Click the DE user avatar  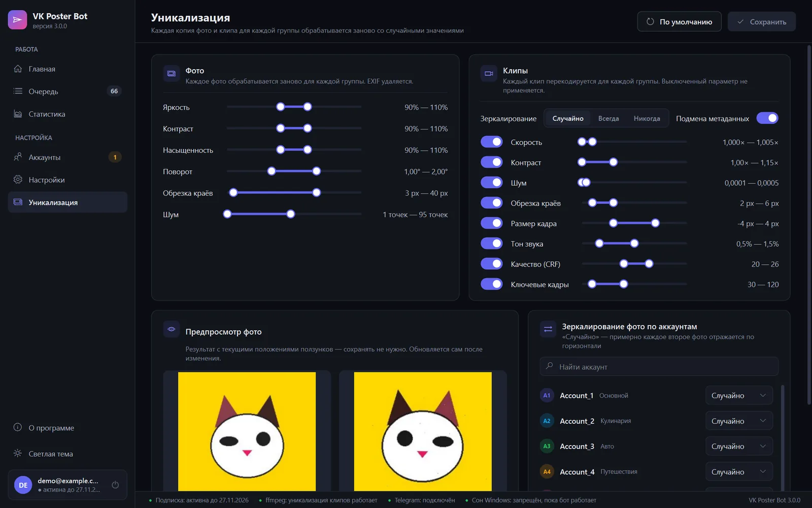point(23,485)
